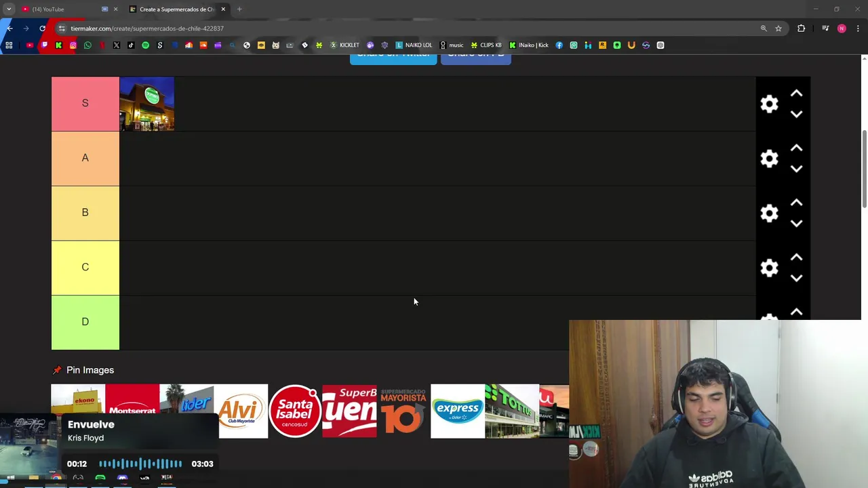Click the tiermaker.com address bar
The height and width of the screenshot is (488, 868).
pos(407,28)
